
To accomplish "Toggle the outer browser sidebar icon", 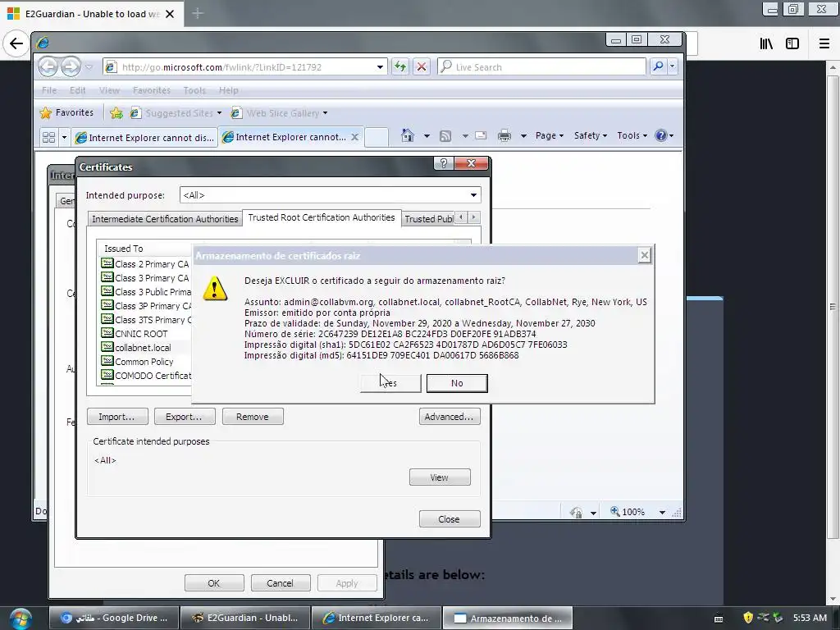I will [792, 44].
